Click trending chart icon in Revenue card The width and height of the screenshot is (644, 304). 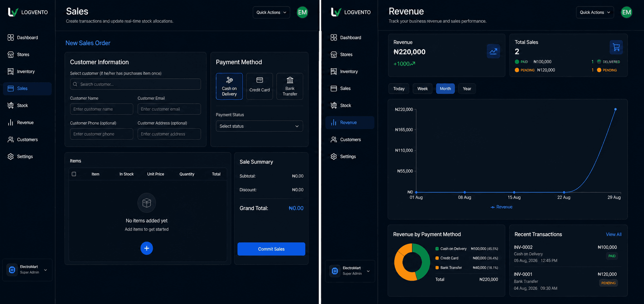click(x=493, y=51)
